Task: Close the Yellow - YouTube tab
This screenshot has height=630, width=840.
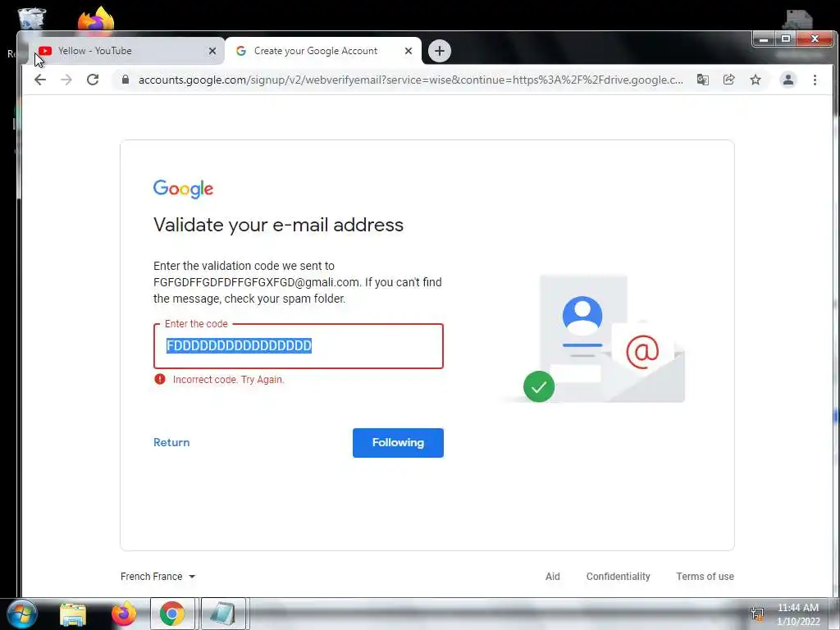Action: (212, 51)
